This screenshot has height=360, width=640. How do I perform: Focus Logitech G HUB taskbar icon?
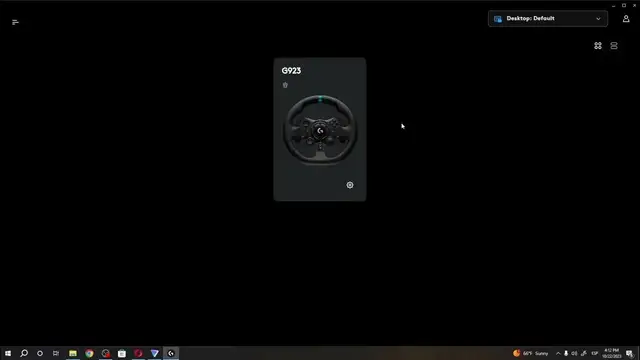click(x=171, y=353)
